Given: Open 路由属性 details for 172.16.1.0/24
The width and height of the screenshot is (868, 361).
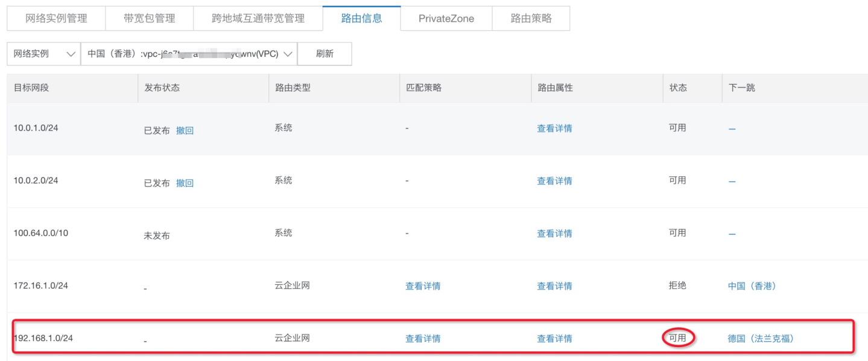Looking at the screenshot, I should click(554, 286).
